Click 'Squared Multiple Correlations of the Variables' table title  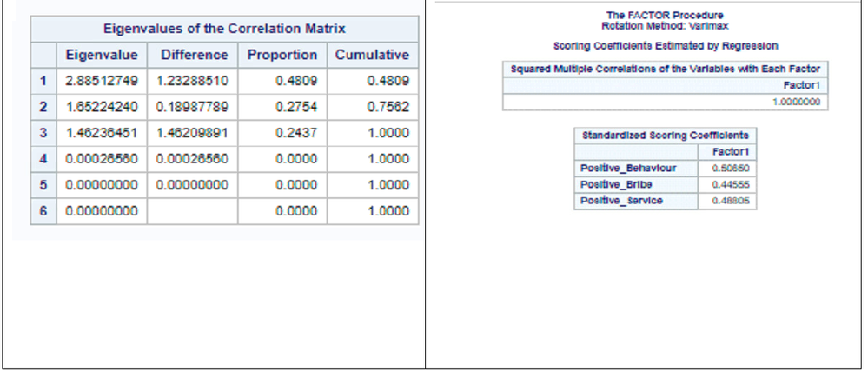[666, 70]
